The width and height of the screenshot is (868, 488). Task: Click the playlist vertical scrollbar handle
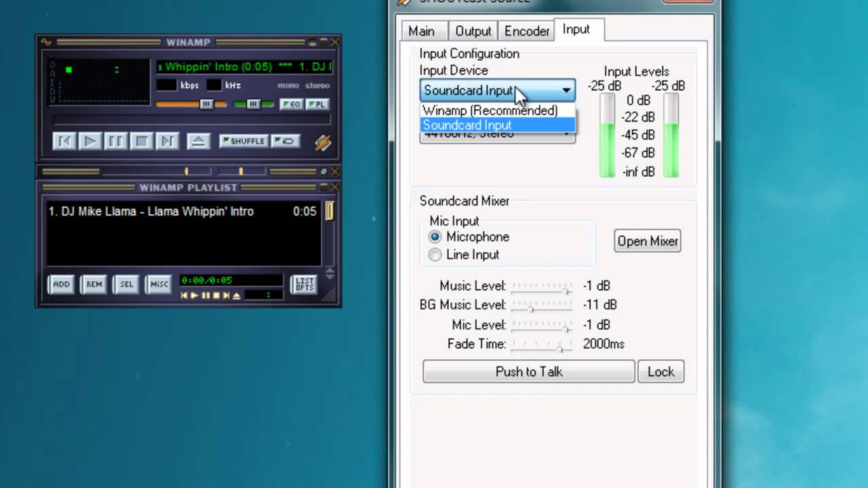(330, 211)
